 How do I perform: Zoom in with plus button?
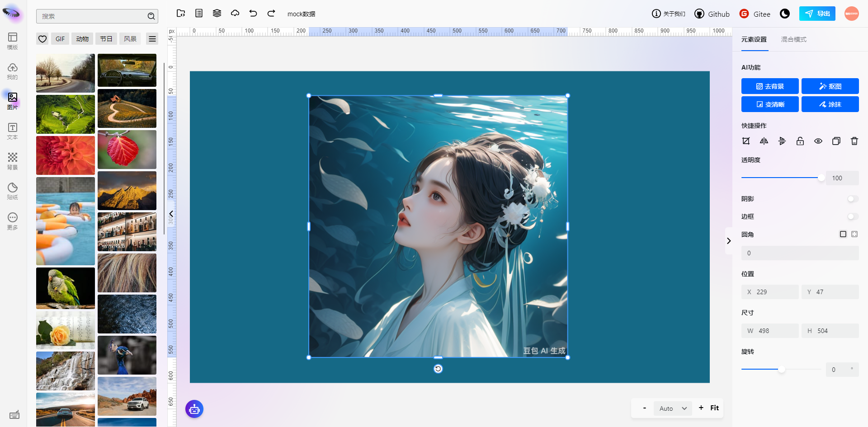701,408
